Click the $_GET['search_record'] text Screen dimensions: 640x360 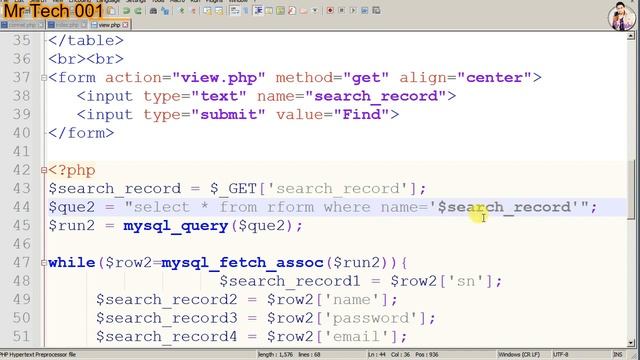[313, 189]
